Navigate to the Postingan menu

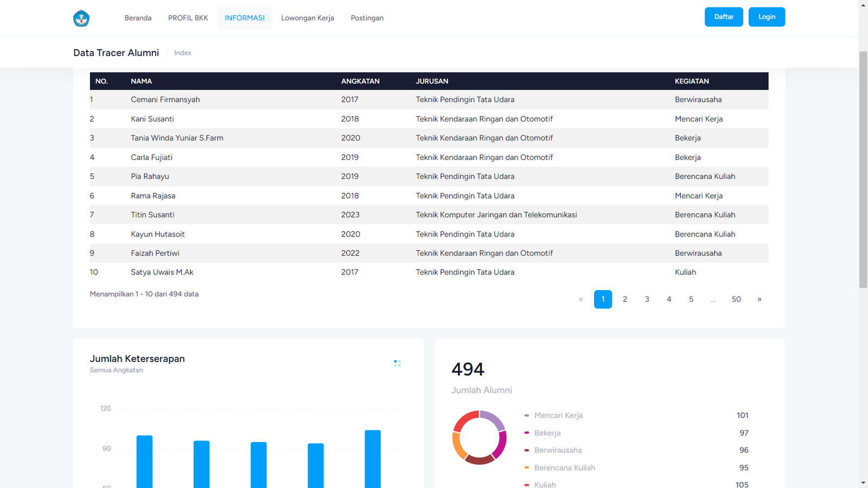tap(367, 18)
